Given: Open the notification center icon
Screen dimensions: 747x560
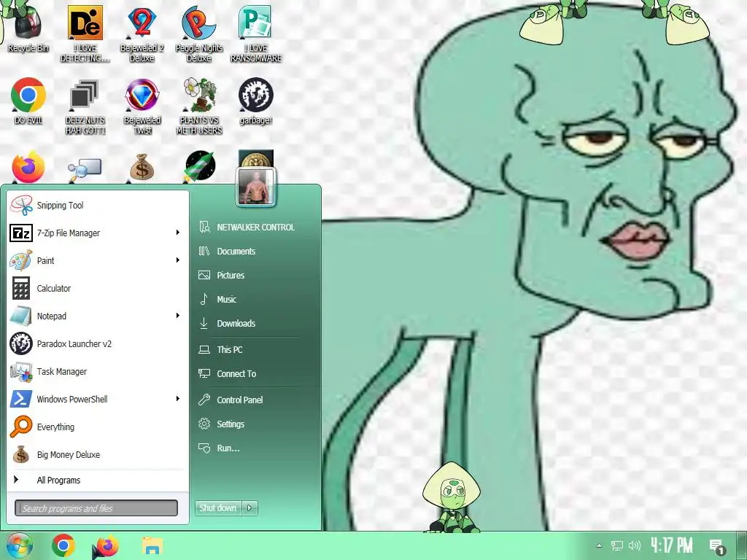Looking at the screenshot, I should (x=717, y=546).
